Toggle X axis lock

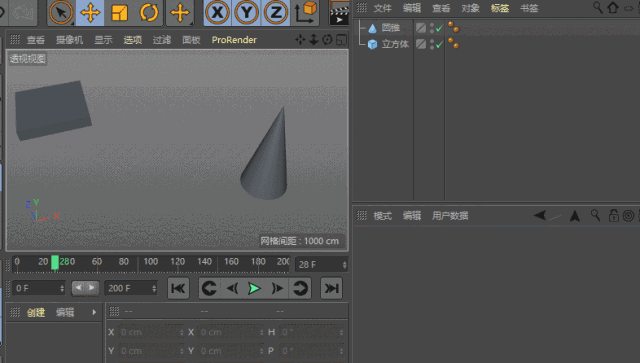coord(217,12)
